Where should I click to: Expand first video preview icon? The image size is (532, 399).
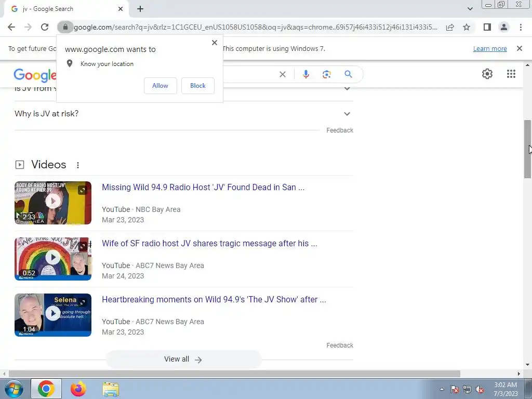click(83, 190)
